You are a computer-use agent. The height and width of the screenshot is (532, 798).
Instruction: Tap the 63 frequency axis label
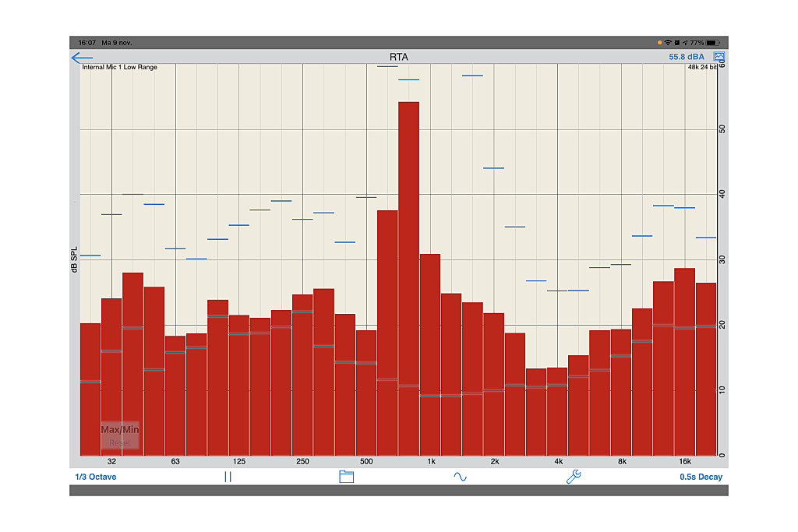point(175,461)
